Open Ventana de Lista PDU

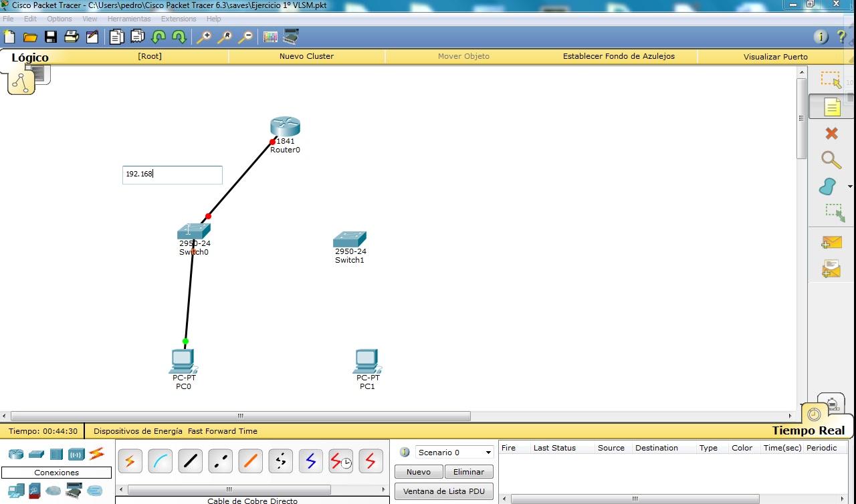tap(444, 491)
